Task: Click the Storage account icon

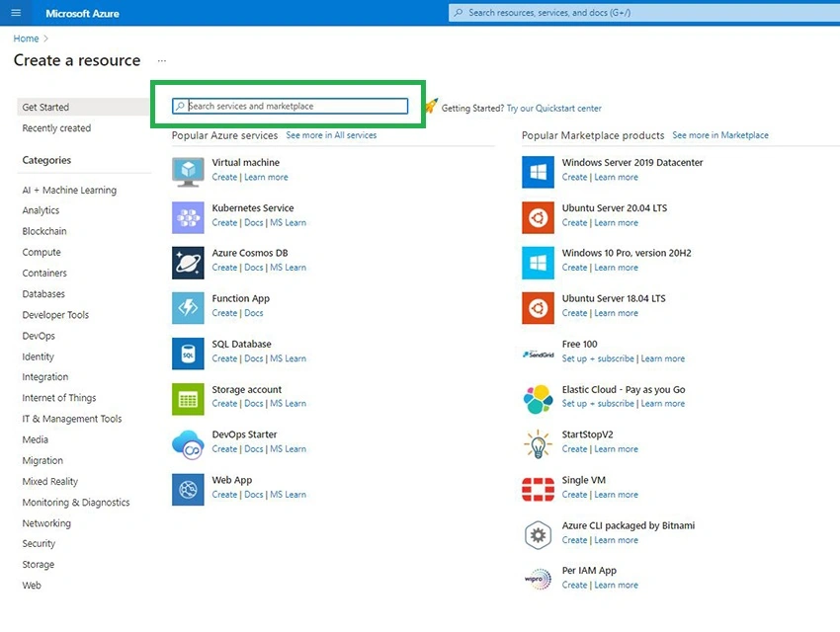Action: click(x=188, y=399)
